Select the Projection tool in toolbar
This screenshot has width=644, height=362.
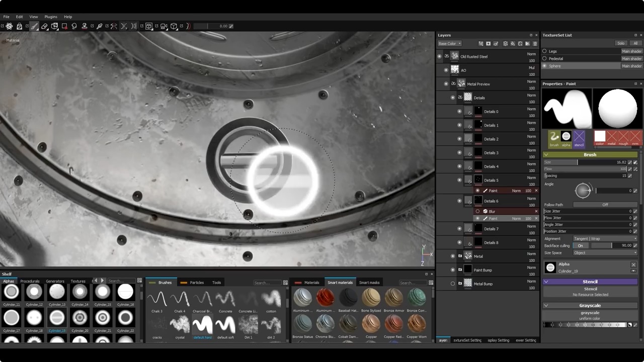click(x=54, y=26)
